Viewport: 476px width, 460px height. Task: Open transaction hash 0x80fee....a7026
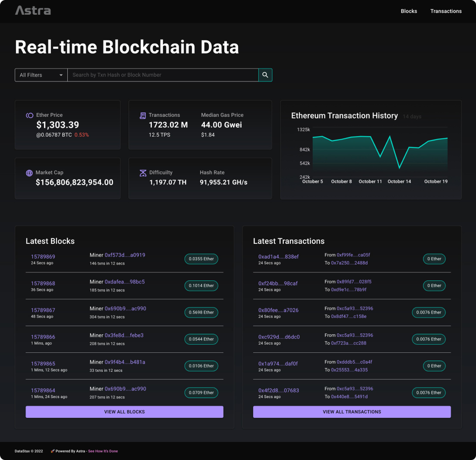(x=278, y=310)
